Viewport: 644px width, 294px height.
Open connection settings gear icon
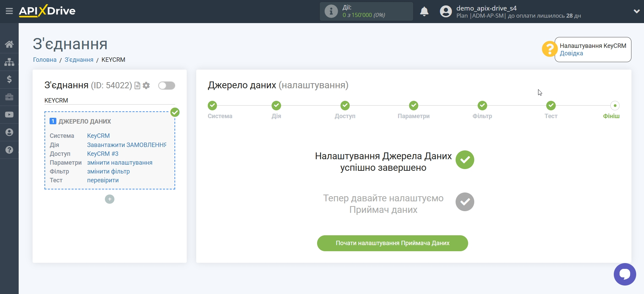tap(146, 86)
